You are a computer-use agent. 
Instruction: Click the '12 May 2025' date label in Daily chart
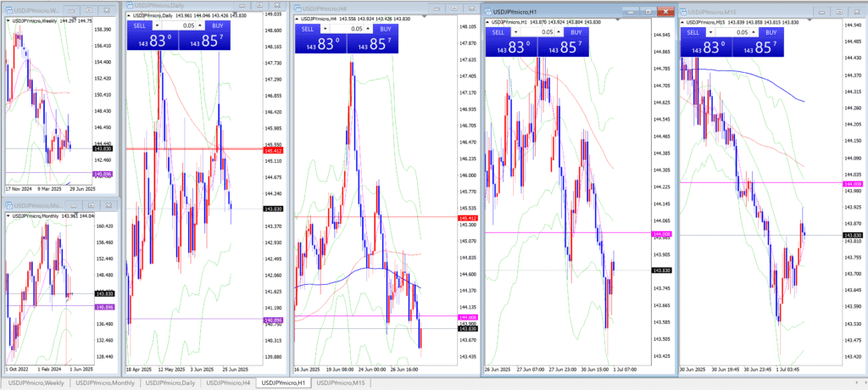pyautogui.click(x=171, y=369)
